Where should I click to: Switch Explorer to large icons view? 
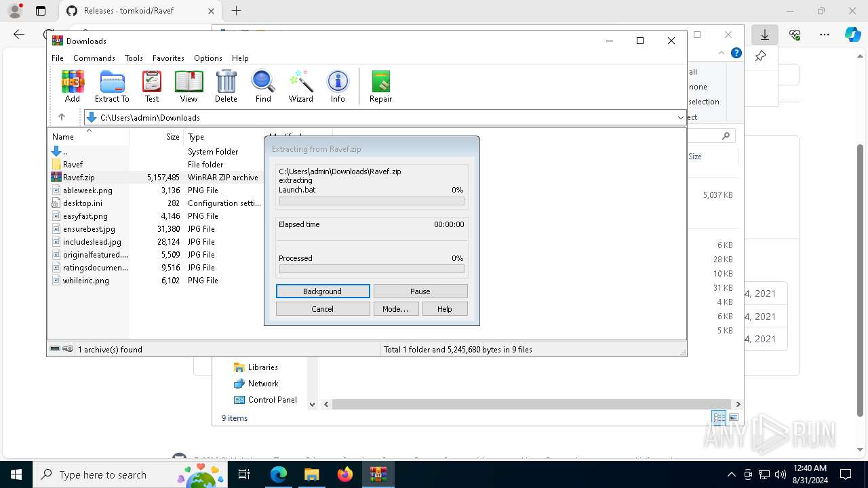[x=734, y=418]
